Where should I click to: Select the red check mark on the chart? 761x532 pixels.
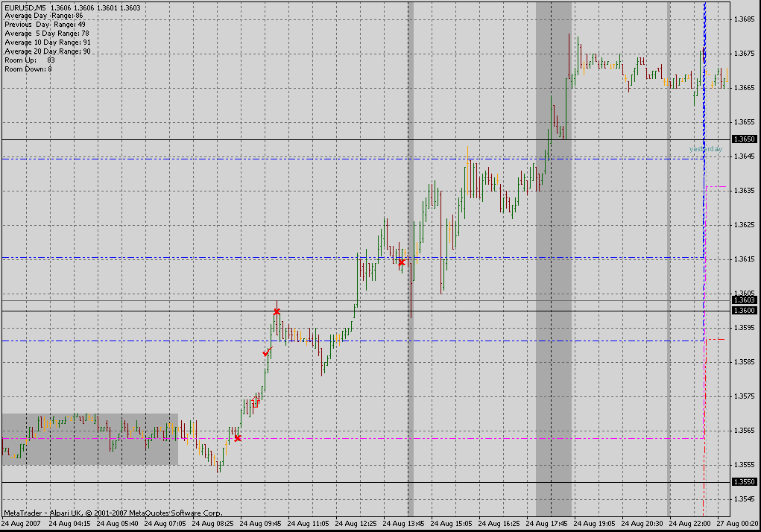pyautogui.click(x=267, y=352)
